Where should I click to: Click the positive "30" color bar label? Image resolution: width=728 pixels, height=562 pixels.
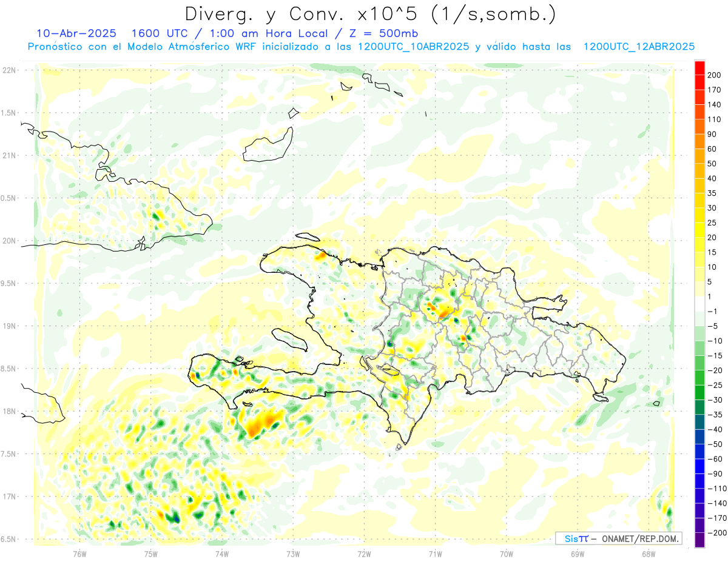coord(712,208)
